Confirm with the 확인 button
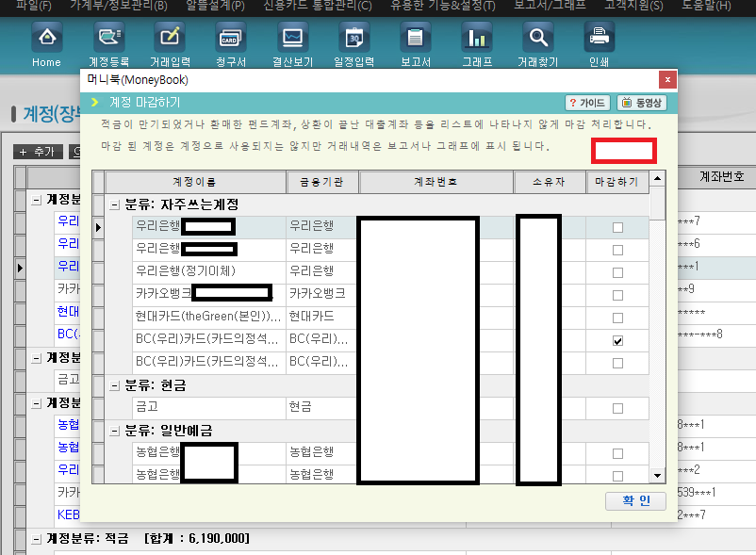The height and width of the screenshot is (555, 756). click(x=635, y=501)
